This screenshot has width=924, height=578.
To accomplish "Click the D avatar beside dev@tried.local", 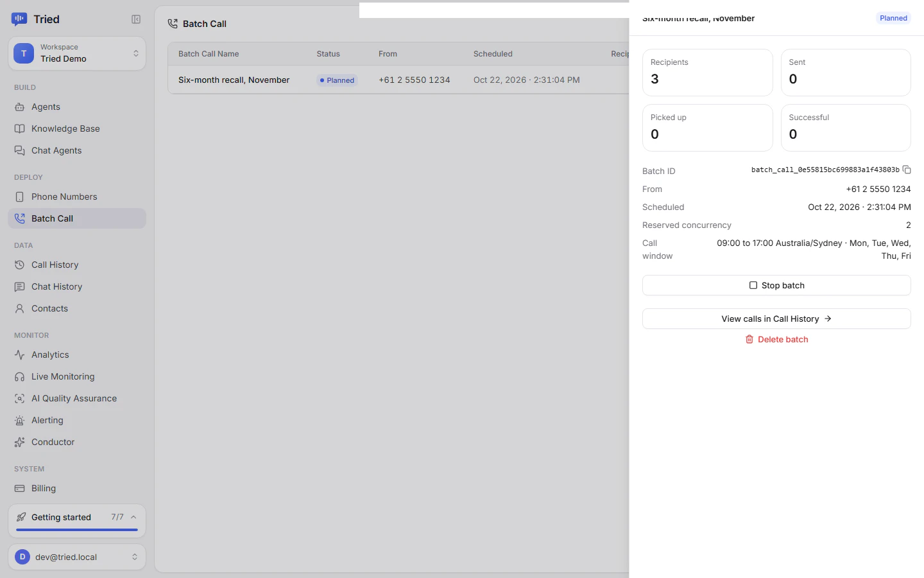I will coord(22,557).
